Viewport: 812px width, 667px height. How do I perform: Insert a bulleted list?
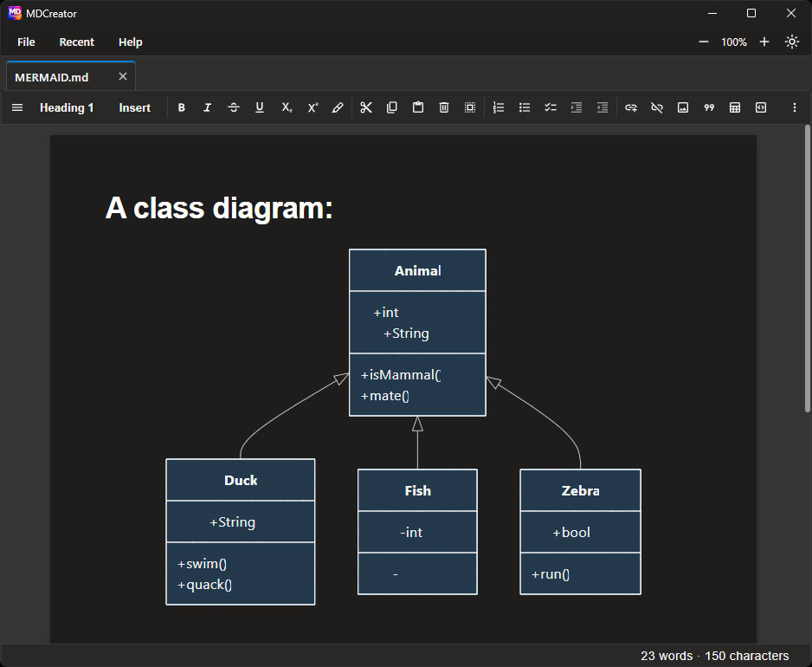pos(525,107)
